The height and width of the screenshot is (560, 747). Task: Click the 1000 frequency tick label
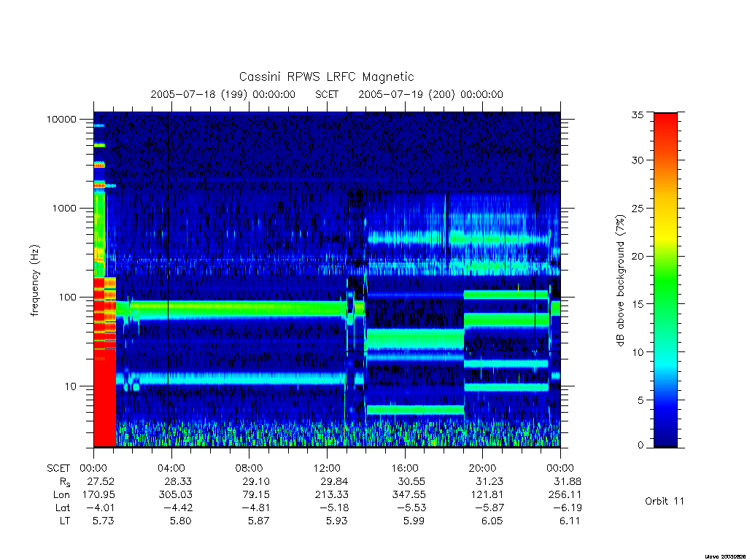click(x=64, y=208)
